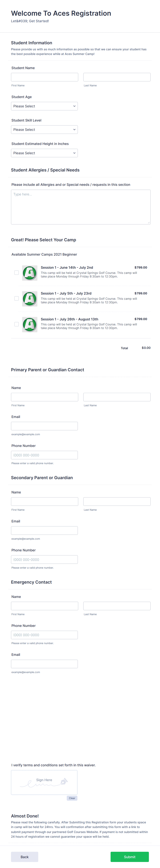Viewport: 160px width, 868px height.
Task: Check the Session 1 June 14th - July 2nd camp
Action: (x=16, y=272)
